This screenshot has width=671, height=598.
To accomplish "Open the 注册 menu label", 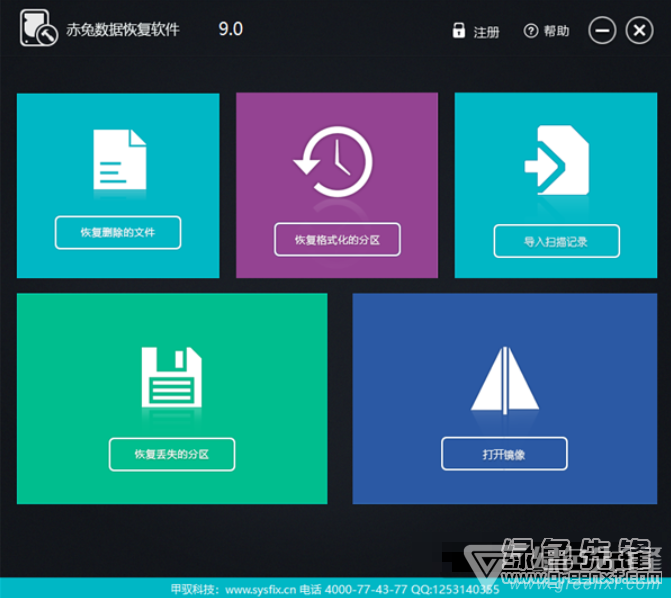I will 486,32.
